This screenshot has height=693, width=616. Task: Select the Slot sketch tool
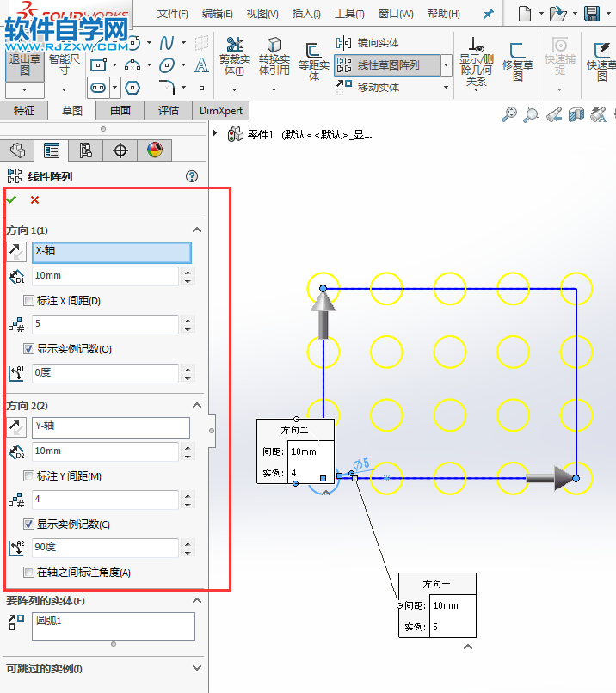98,88
